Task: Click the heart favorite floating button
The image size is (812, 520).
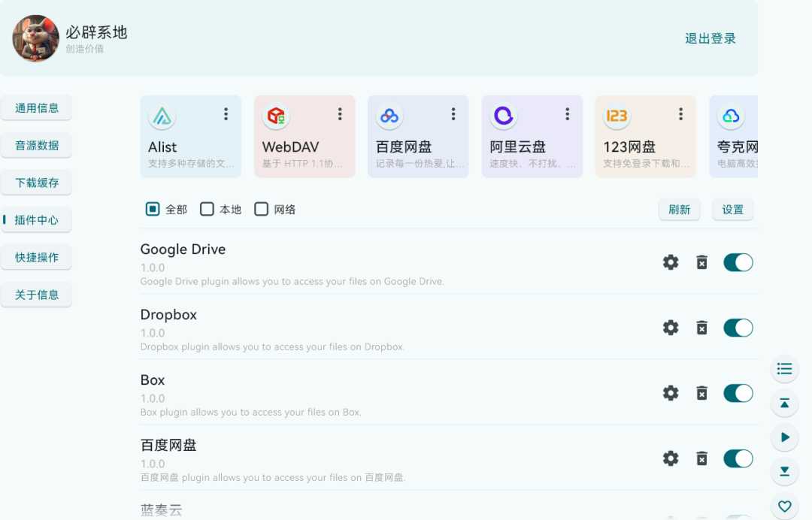Action: pos(784,506)
